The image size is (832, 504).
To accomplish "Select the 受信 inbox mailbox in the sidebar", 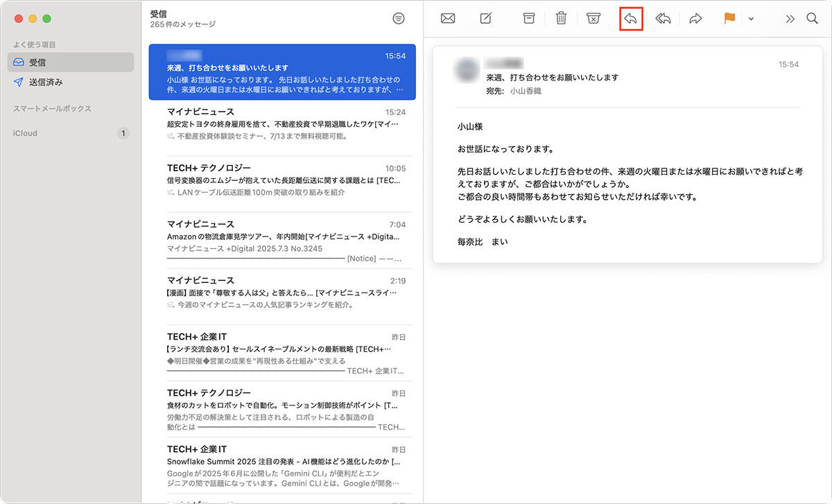I will click(71, 62).
